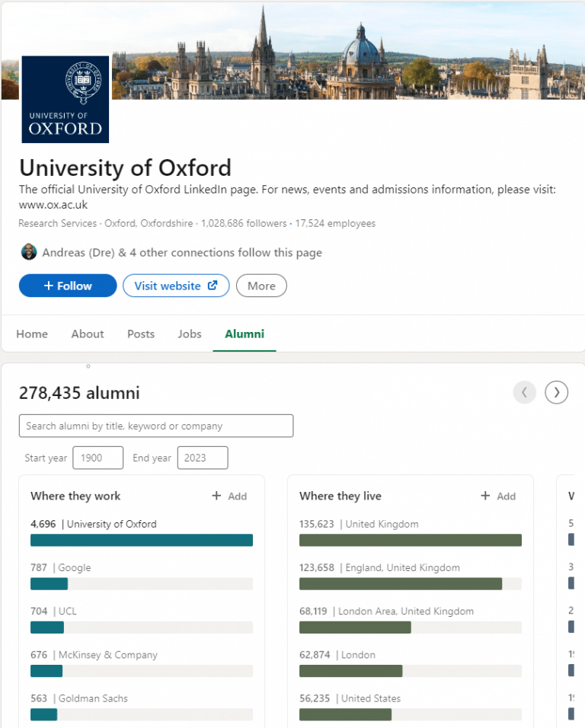Screen dimensions: 585x728
Task: Go to previous alumni chart arrow
Action: (525, 393)
